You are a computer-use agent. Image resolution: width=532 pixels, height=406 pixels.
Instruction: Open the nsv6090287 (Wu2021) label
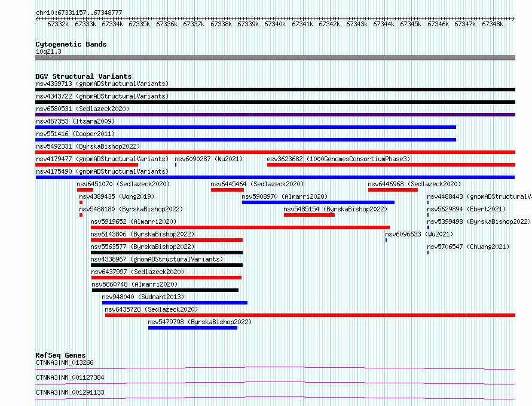[x=209, y=159]
